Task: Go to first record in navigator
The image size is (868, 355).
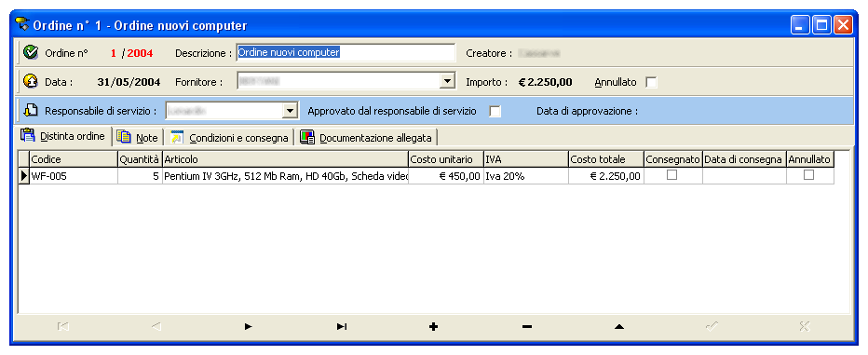Action: coord(62,327)
